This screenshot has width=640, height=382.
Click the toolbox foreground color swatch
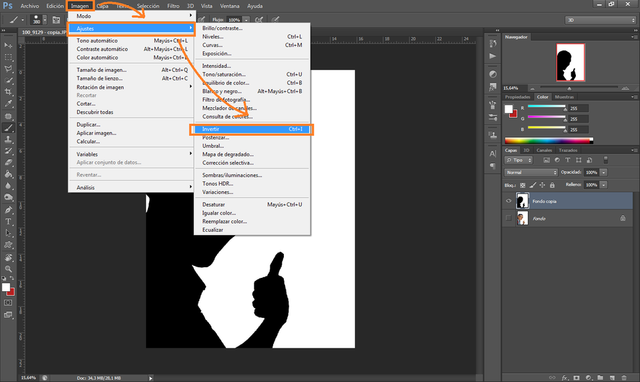pos(6,287)
